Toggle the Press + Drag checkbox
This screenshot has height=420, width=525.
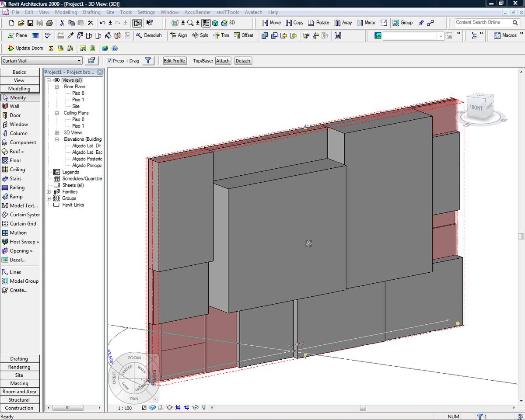click(x=109, y=60)
